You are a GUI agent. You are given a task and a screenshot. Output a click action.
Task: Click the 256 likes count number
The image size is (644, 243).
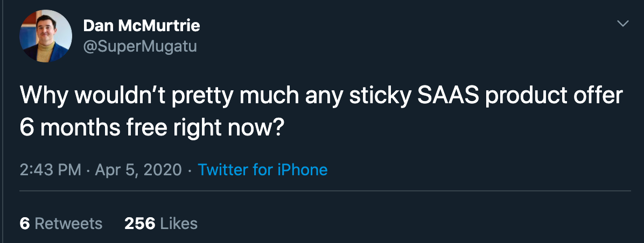coord(139,223)
